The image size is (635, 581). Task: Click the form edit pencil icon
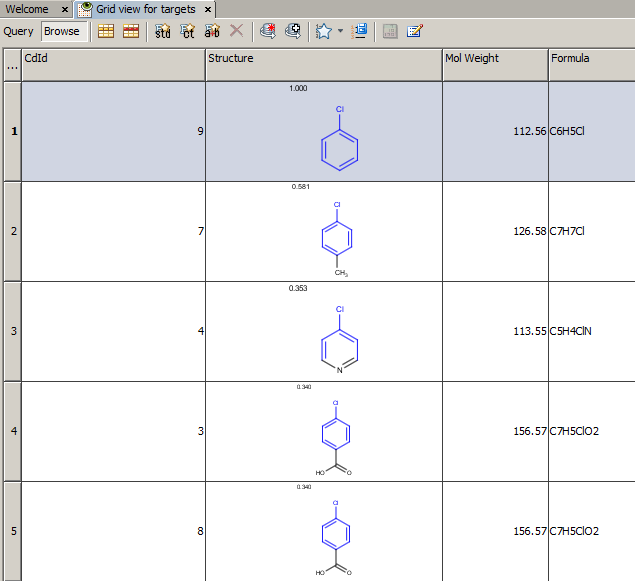click(414, 31)
